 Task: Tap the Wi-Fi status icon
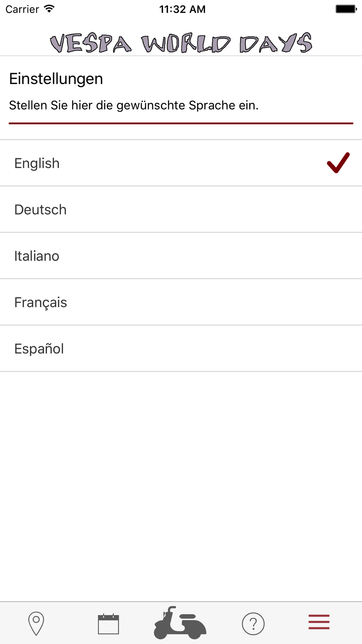49,9
